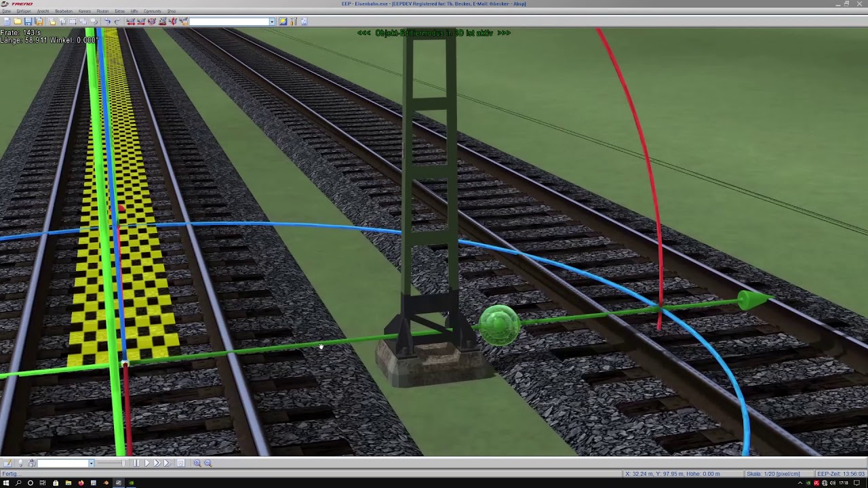Viewport: 868px width, 488px height.
Task: Open the Extras menu
Action: (119, 12)
